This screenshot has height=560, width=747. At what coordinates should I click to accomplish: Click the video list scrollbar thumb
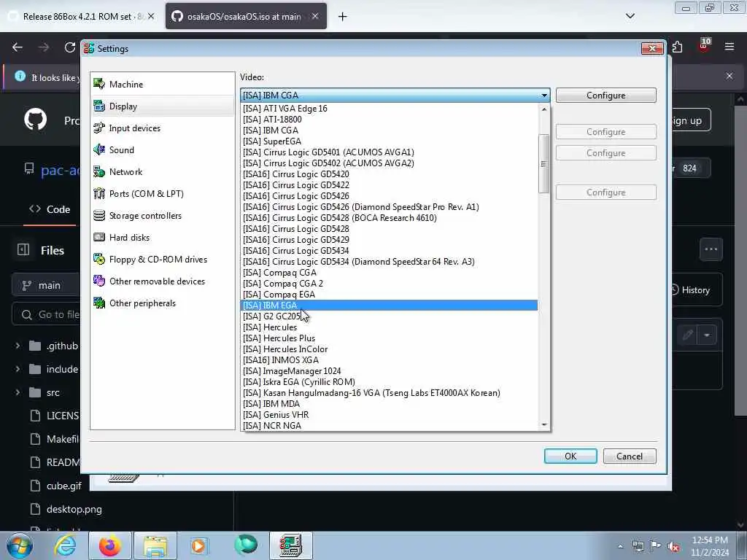tap(544, 164)
